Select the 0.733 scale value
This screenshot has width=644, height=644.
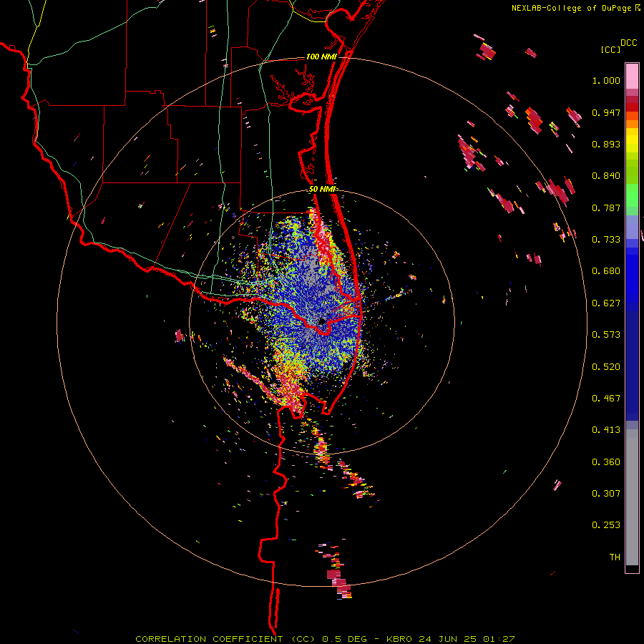(x=606, y=240)
